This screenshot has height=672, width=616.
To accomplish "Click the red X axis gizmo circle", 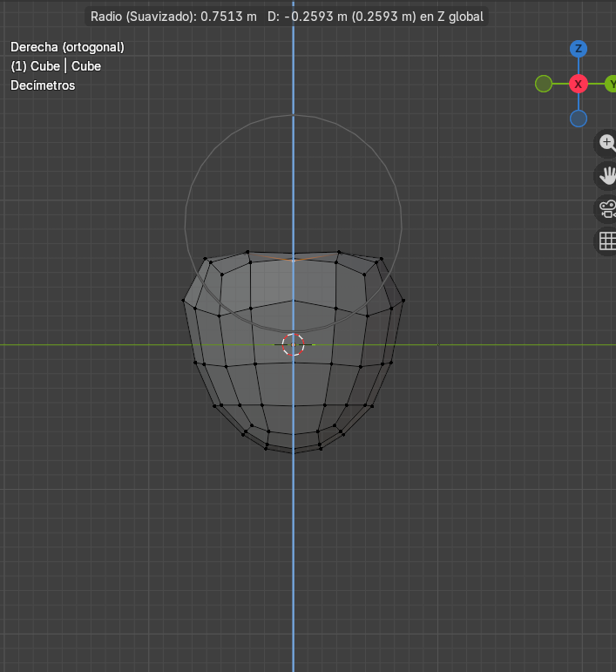I will [578, 84].
